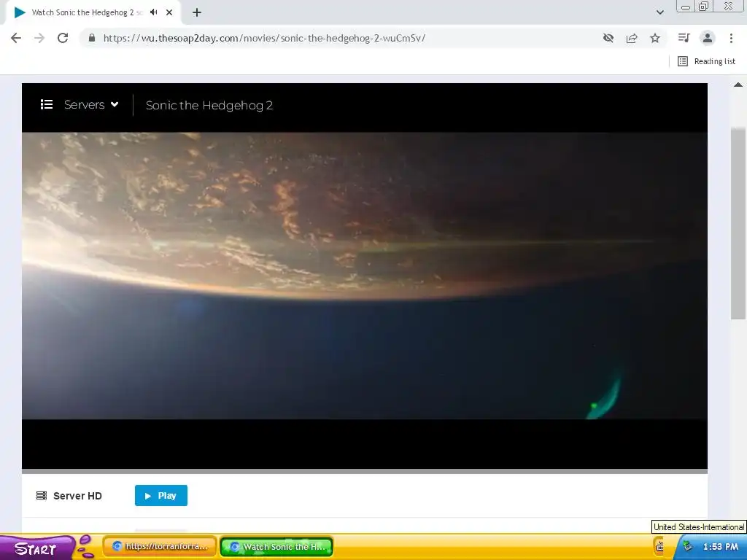Select the Watch Sonic the Hedgehog 2 tab
The width and height of the screenshot is (747, 560).
click(93, 12)
